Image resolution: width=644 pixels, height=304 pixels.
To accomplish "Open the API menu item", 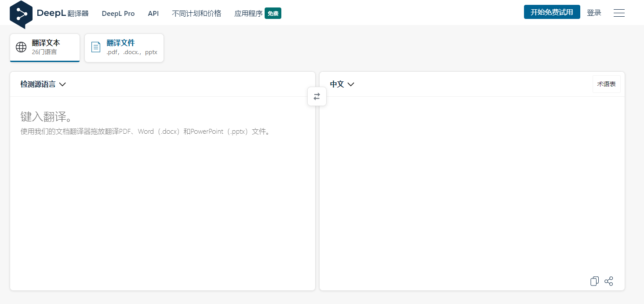I will (x=153, y=14).
